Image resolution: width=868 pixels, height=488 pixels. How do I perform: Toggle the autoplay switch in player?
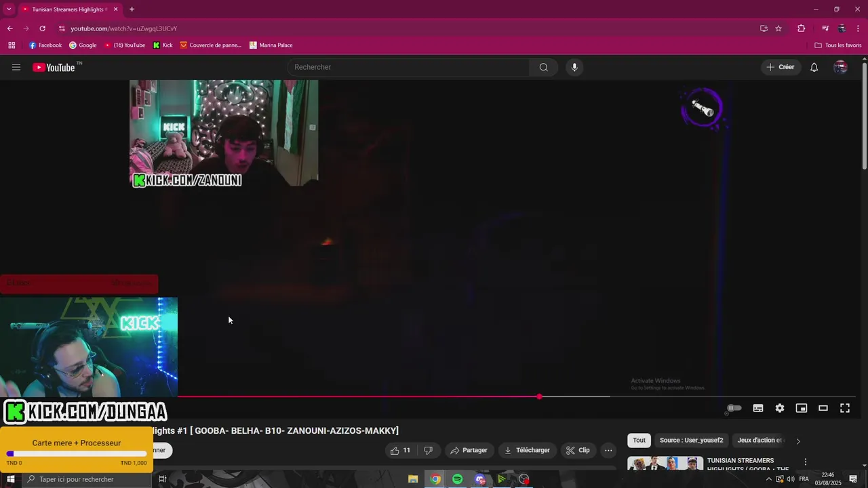734,408
